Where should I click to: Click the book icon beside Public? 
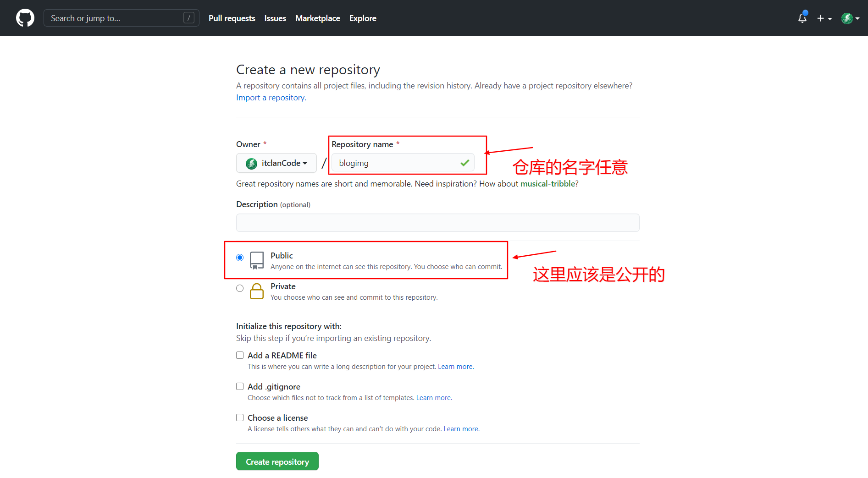pyautogui.click(x=256, y=260)
